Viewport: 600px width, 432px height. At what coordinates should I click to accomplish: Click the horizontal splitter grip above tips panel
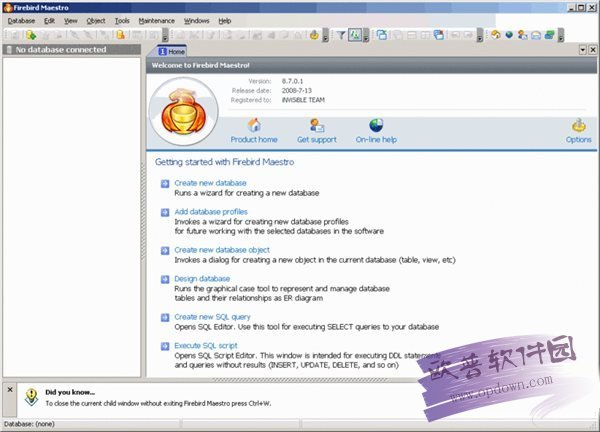pos(300,380)
